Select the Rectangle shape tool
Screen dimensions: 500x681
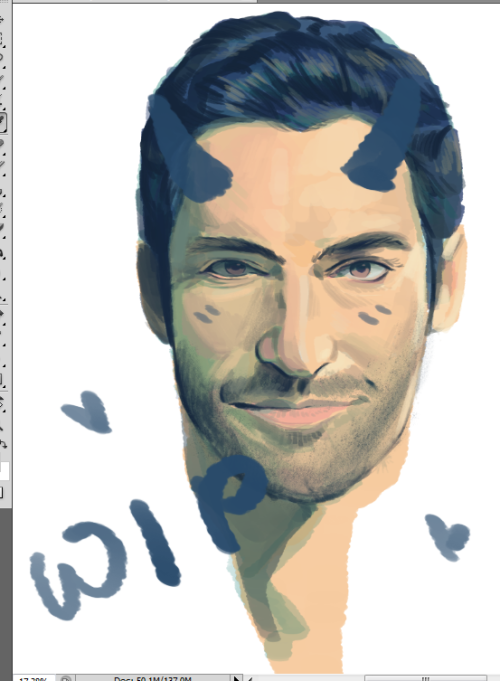pyautogui.click(x=2, y=378)
